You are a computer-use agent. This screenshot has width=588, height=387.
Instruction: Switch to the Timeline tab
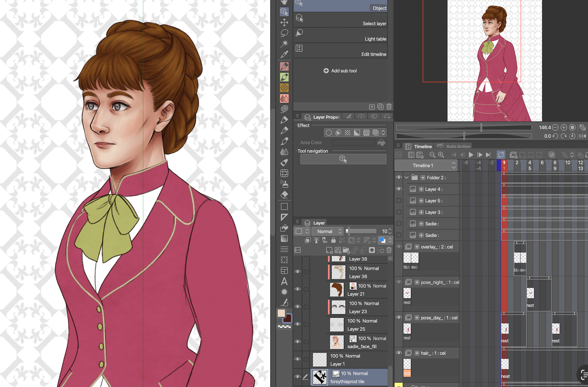pos(418,146)
